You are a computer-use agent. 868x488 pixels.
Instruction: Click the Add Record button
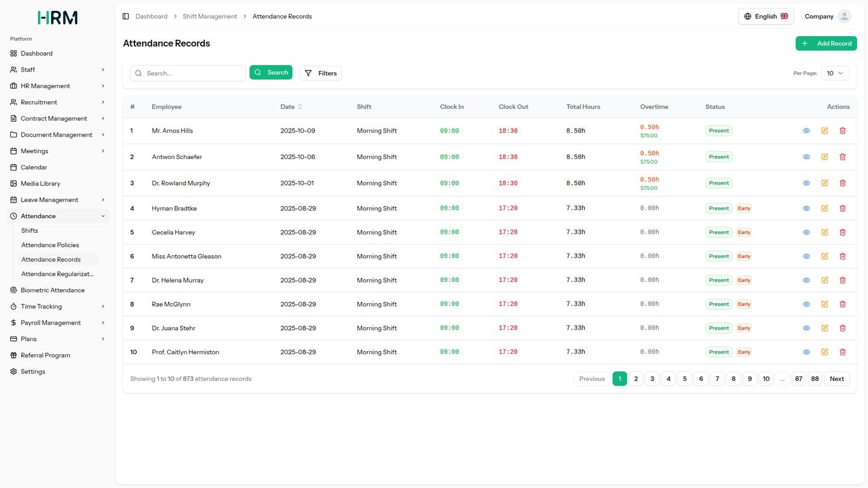pyautogui.click(x=826, y=43)
